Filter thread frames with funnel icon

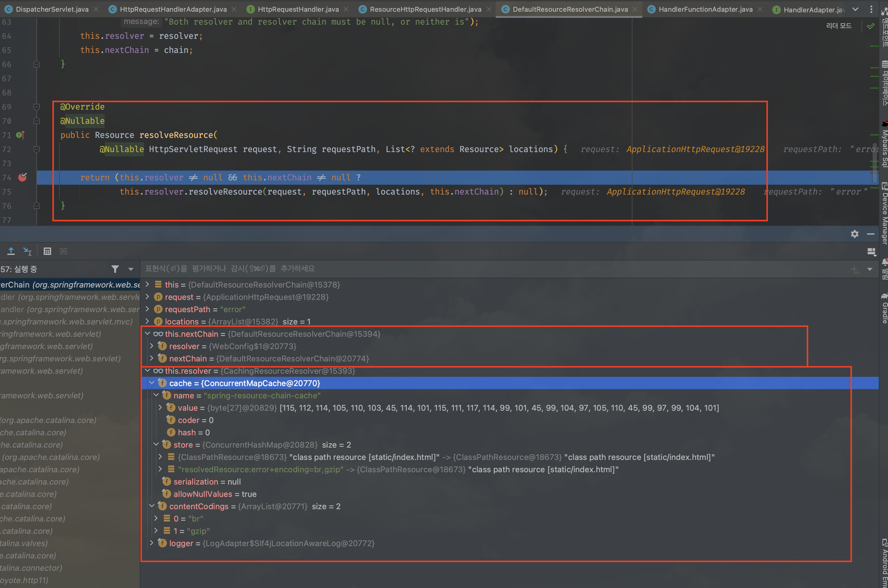click(115, 269)
